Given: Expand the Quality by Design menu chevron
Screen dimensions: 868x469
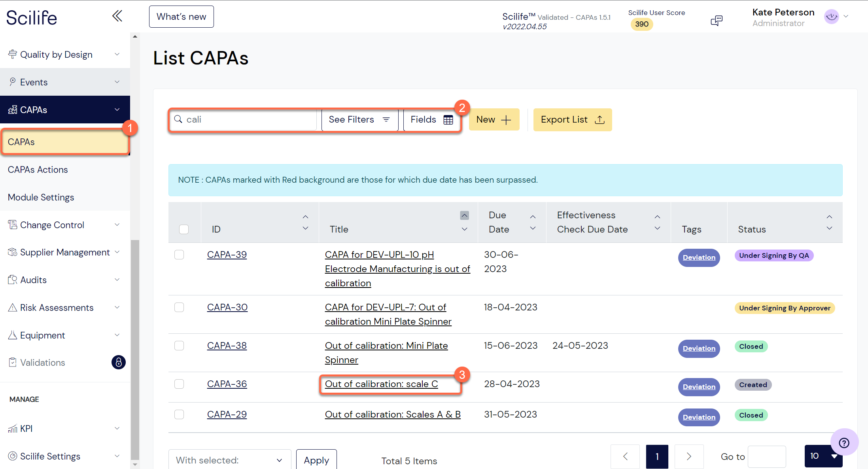Looking at the screenshot, I should point(117,54).
